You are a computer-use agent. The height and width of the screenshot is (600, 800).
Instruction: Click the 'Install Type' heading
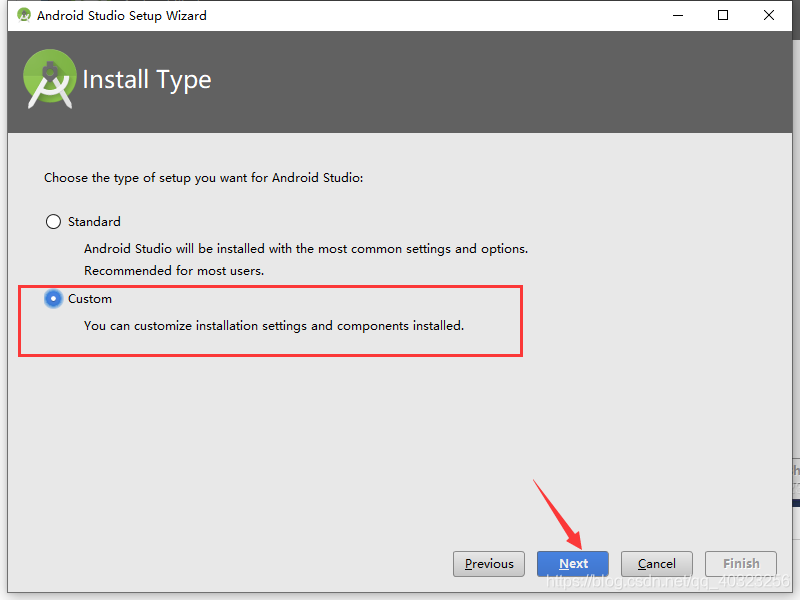147,80
